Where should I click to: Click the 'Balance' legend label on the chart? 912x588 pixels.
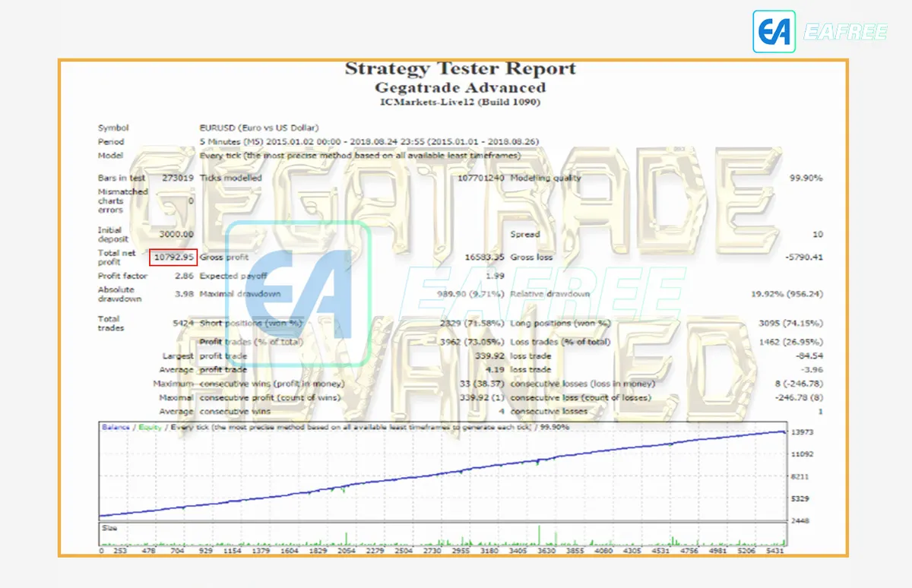116,427
